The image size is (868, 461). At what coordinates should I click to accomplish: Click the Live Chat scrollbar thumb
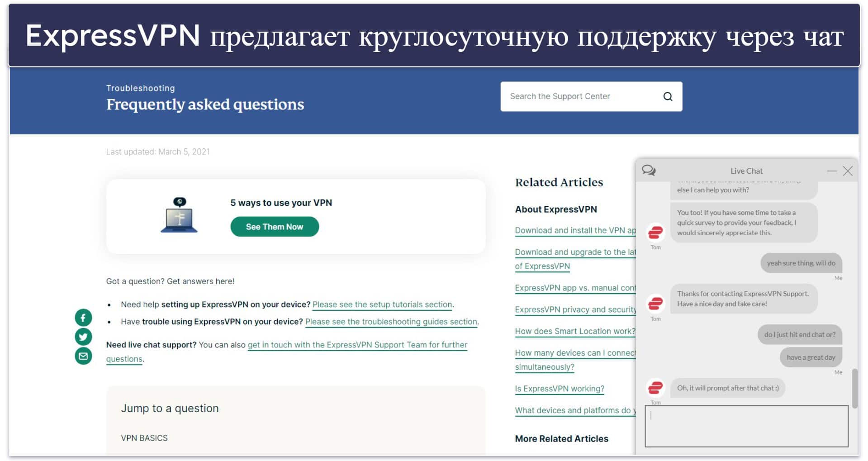pos(854,388)
